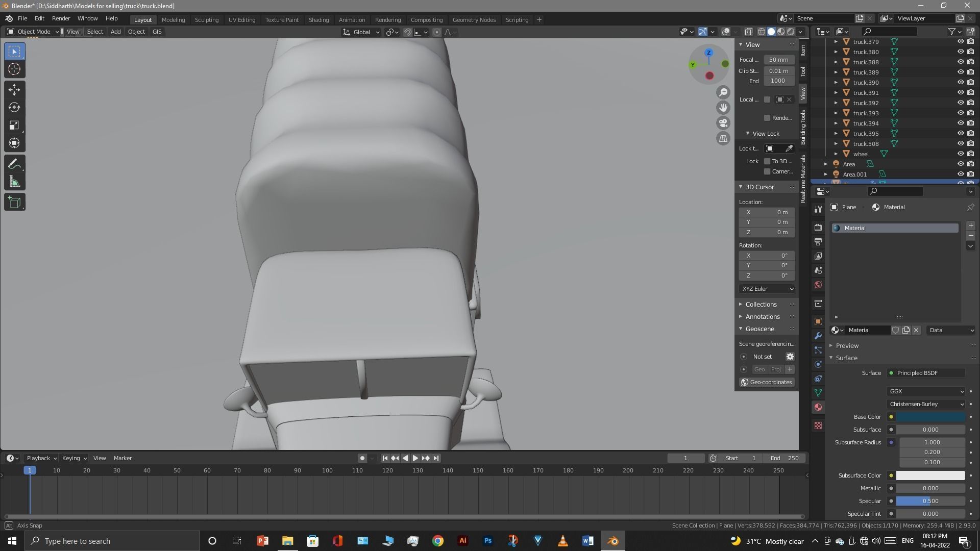Enable Lock To 3D Cursor checkbox
The image size is (980, 551).
767,161
